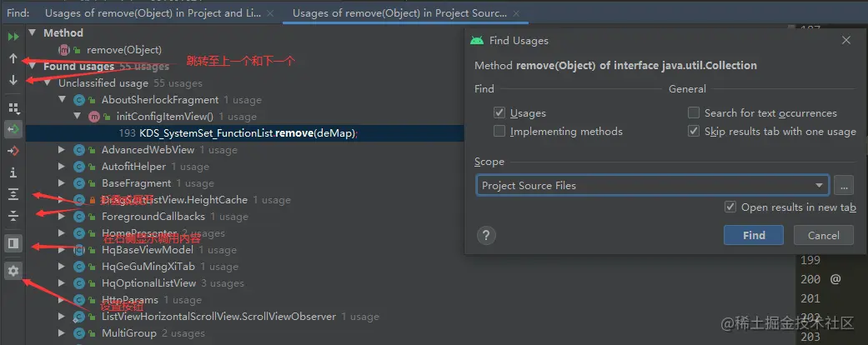Toggle the Show write access icon
The width and height of the screenshot is (868, 345).
13,150
